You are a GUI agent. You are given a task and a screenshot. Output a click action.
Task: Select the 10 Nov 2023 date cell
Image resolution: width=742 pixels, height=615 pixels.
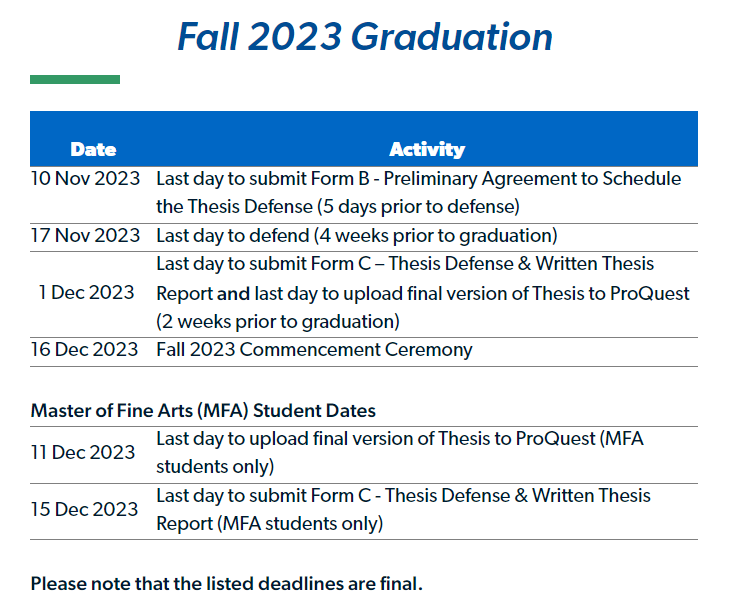[85, 179]
